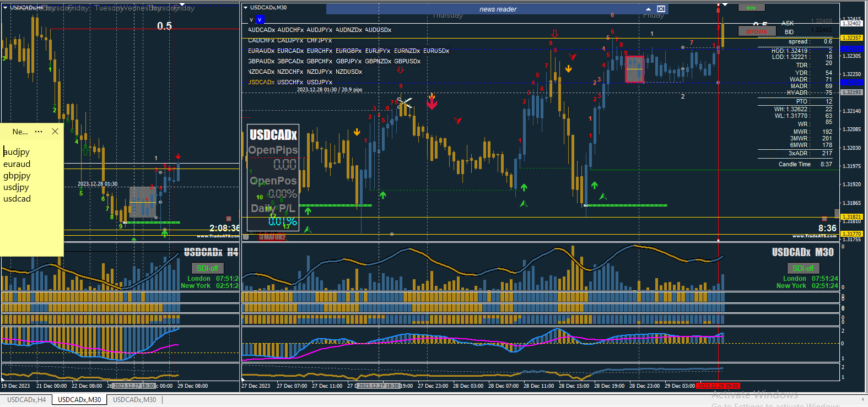The image size is (868, 407).
Task: Click the large red double down arrow signal
Action: [432, 103]
